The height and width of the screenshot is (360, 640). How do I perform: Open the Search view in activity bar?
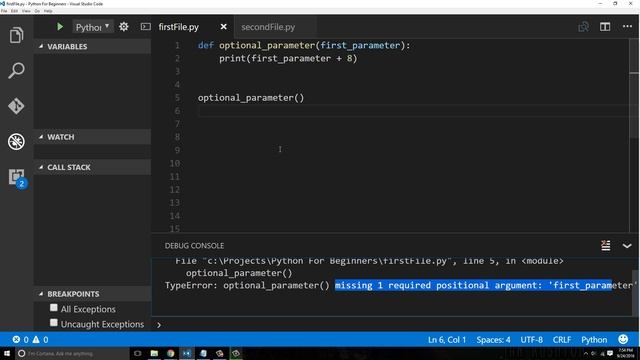16,71
